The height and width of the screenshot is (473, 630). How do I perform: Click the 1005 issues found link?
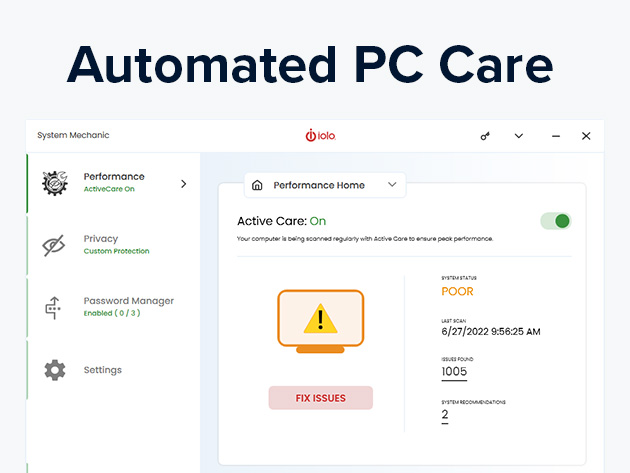pyautogui.click(x=454, y=371)
